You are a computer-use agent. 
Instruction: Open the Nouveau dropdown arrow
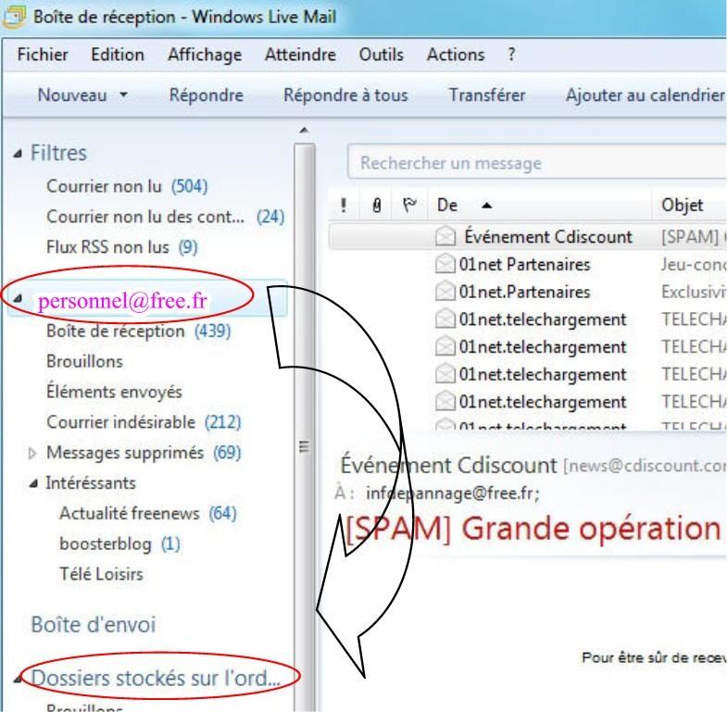[124, 95]
